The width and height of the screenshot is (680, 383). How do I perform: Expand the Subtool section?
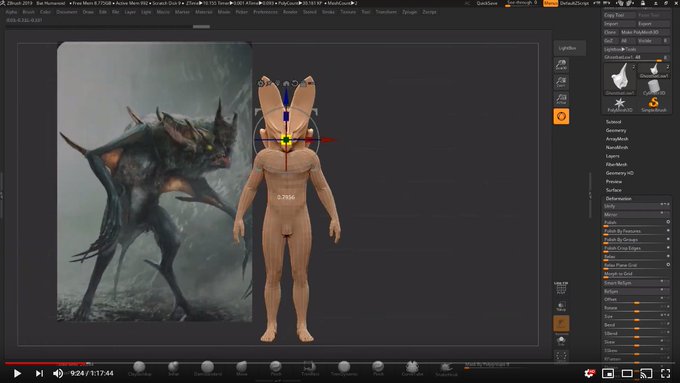[x=613, y=122]
